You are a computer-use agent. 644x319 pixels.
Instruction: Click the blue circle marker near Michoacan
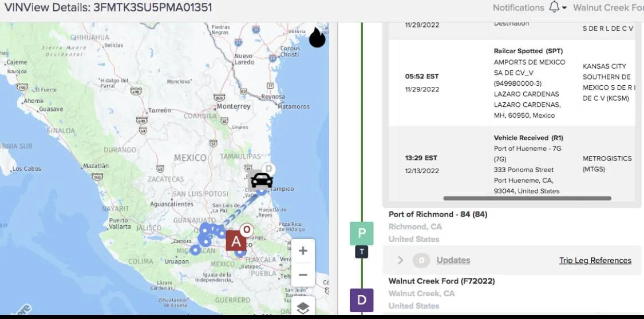pyautogui.click(x=196, y=249)
